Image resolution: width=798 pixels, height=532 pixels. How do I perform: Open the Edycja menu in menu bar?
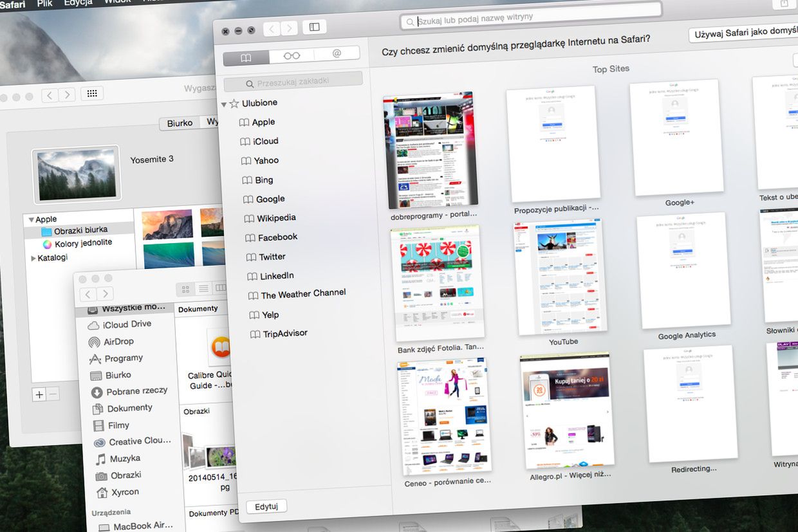(x=78, y=3)
